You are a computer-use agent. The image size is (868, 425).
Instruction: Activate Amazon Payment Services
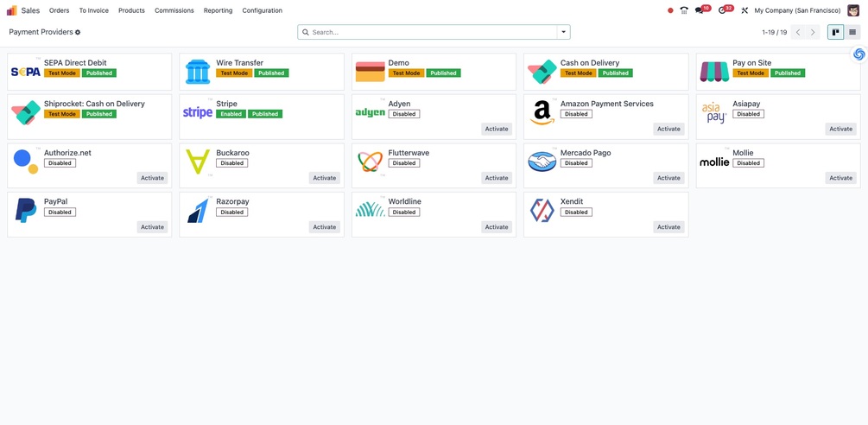(668, 129)
